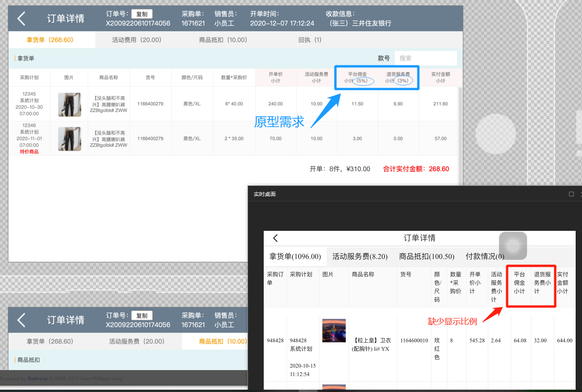Viewport: 582px width, 392px height.
Task: Select 采购计划 header in top table
Action: 29,77
